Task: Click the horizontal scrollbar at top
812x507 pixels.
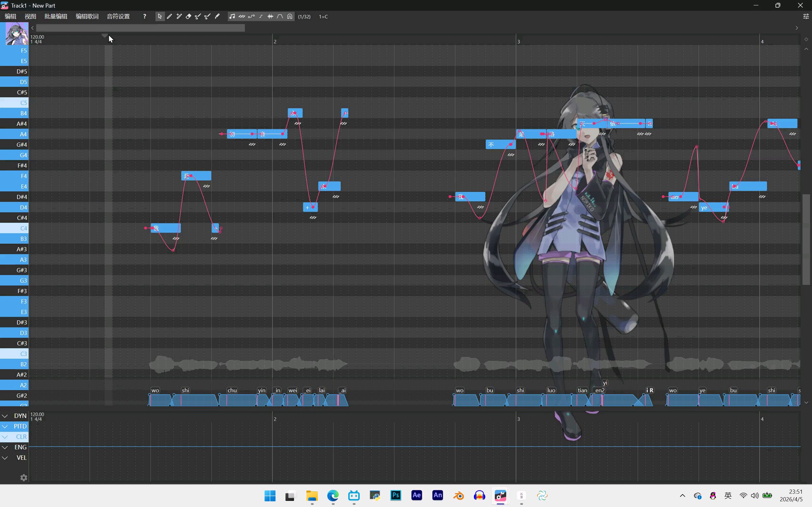Action: 140,28
